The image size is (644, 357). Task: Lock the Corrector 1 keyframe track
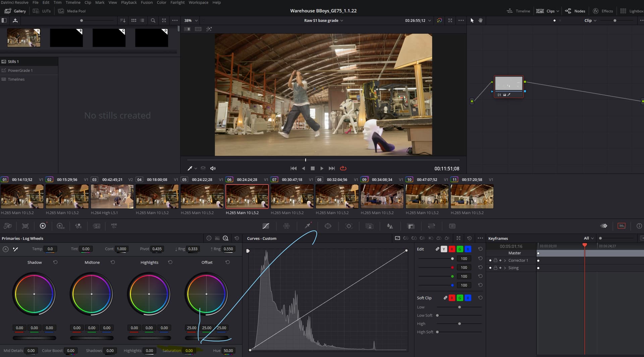pyautogui.click(x=496, y=260)
